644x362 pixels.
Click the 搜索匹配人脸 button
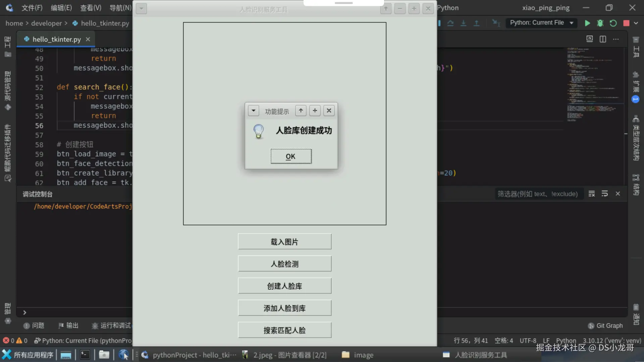point(284,330)
